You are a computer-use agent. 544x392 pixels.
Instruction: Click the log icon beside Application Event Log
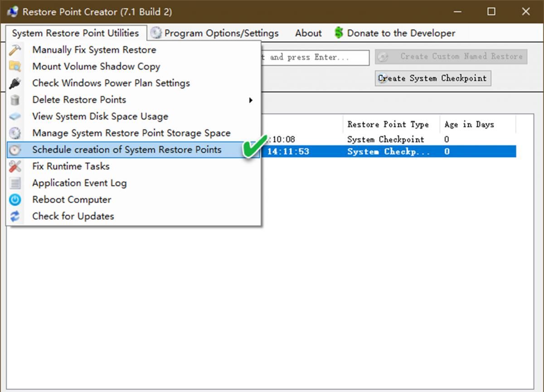coord(15,183)
